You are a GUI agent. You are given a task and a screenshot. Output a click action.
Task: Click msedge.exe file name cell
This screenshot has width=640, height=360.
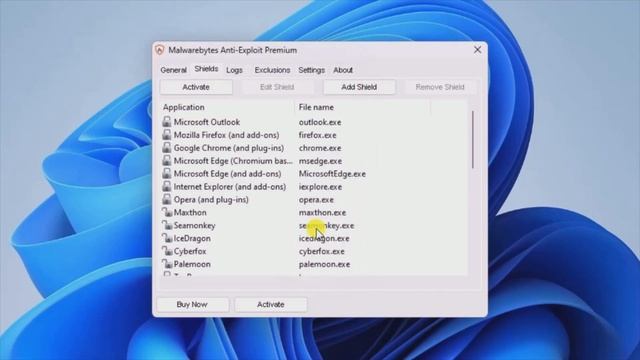tap(320, 161)
